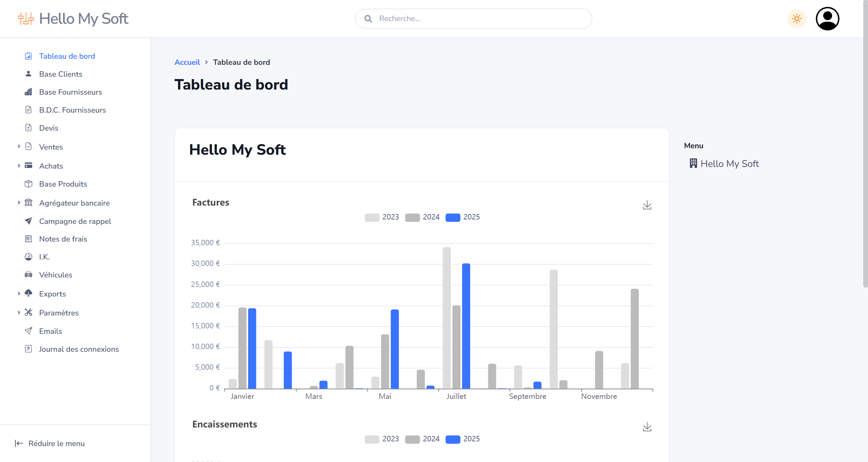Viewport: 868px width, 462px height.
Task: Expand the Achats submenu arrow
Action: coord(19,166)
